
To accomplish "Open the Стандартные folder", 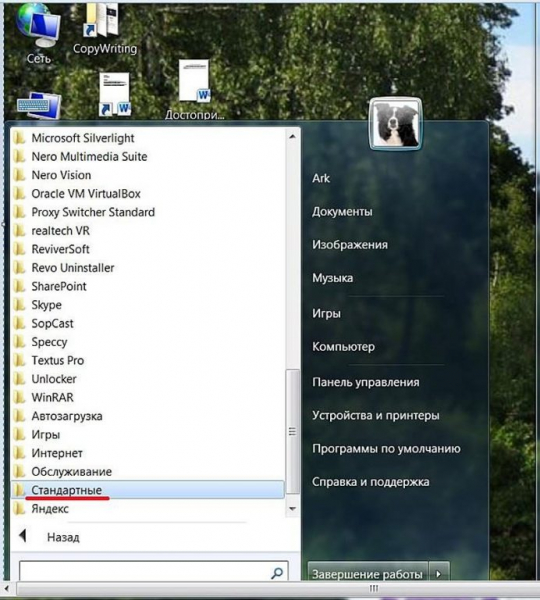I will [148, 490].
